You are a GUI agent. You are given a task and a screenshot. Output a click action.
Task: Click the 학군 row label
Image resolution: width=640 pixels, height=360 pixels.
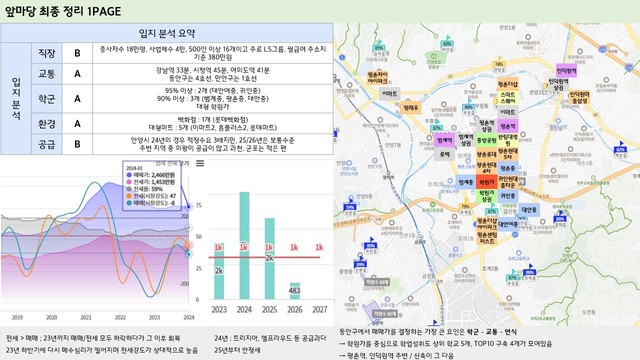click(47, 99)
